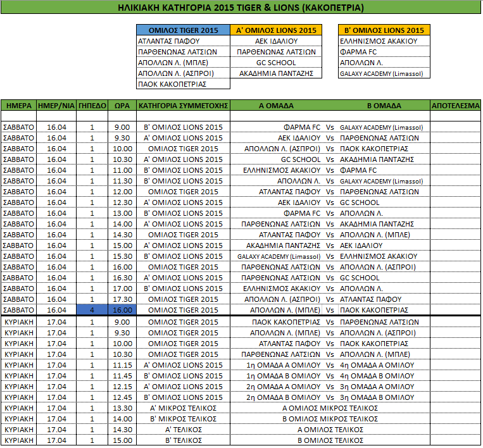This screenshot has width=483, height=448.
Task: Click the date '17.04' in the Sunday 9.30 row
Action: (x=56, y=333)
